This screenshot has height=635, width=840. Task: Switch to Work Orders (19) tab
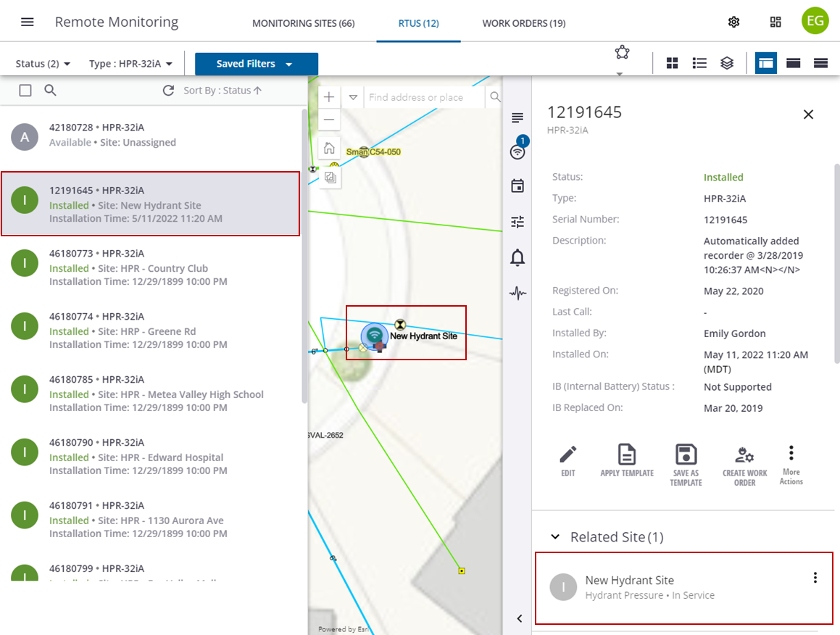tap(524, 23)
